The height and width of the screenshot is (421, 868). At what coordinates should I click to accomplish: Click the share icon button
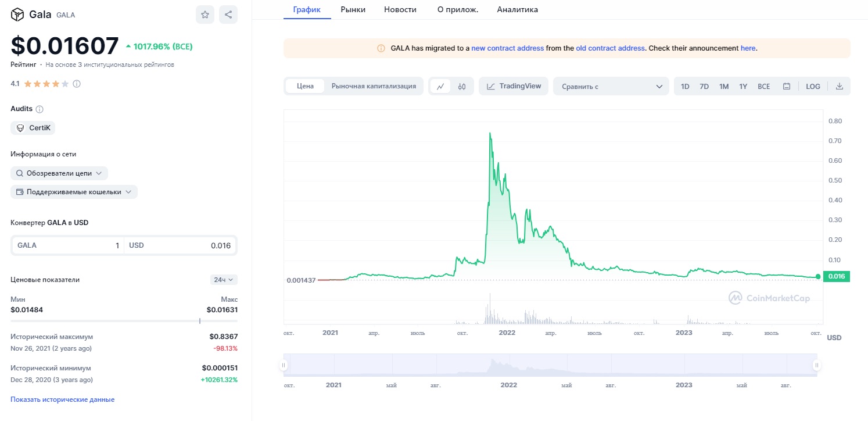pos(228,15)
